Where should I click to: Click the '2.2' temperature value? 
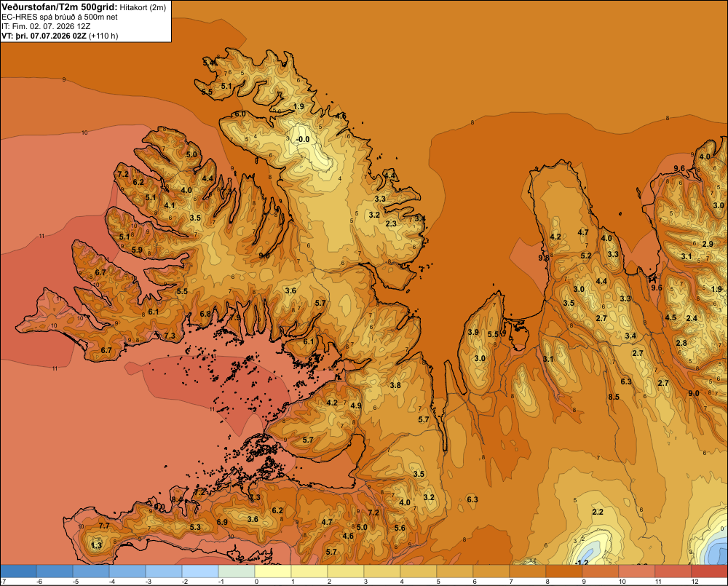(598, 512)
